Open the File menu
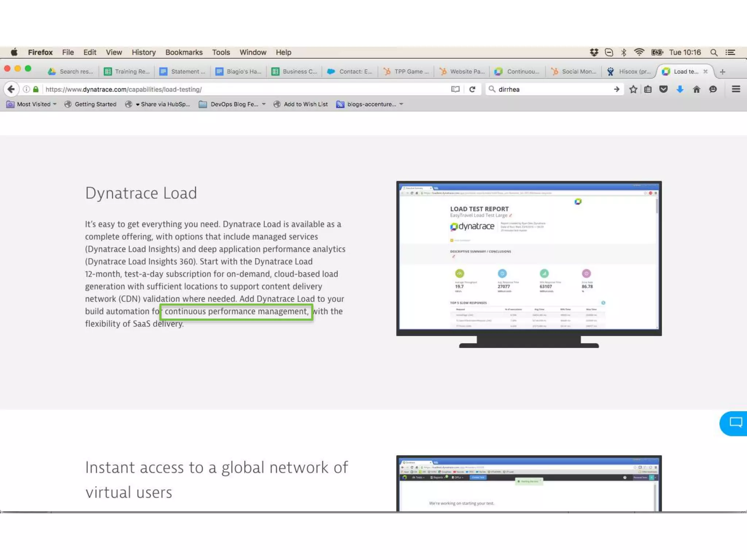The width and height of the screenshot is (747, 560). (x=68, y=52)
